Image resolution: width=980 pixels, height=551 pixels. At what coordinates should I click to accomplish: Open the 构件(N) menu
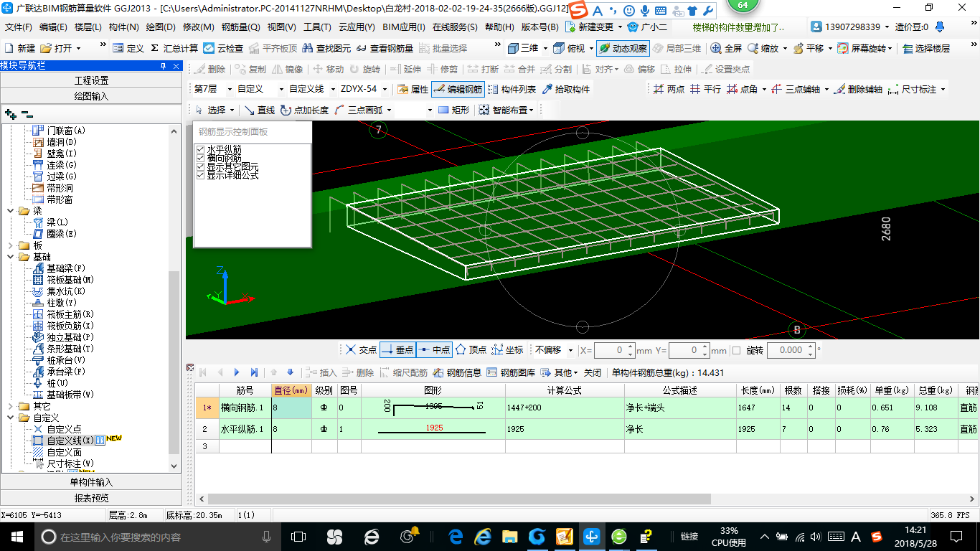click(x=124, y=27)
